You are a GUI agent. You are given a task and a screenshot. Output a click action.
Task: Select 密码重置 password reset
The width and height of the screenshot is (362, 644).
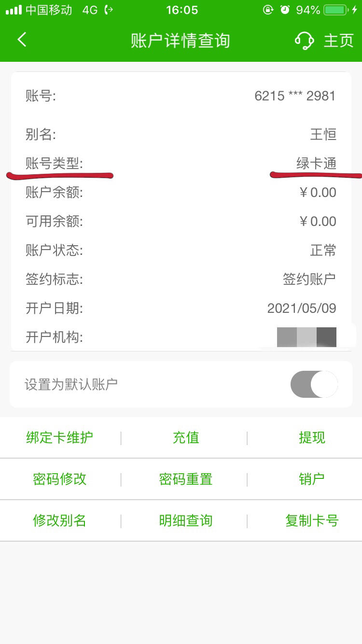186,479
